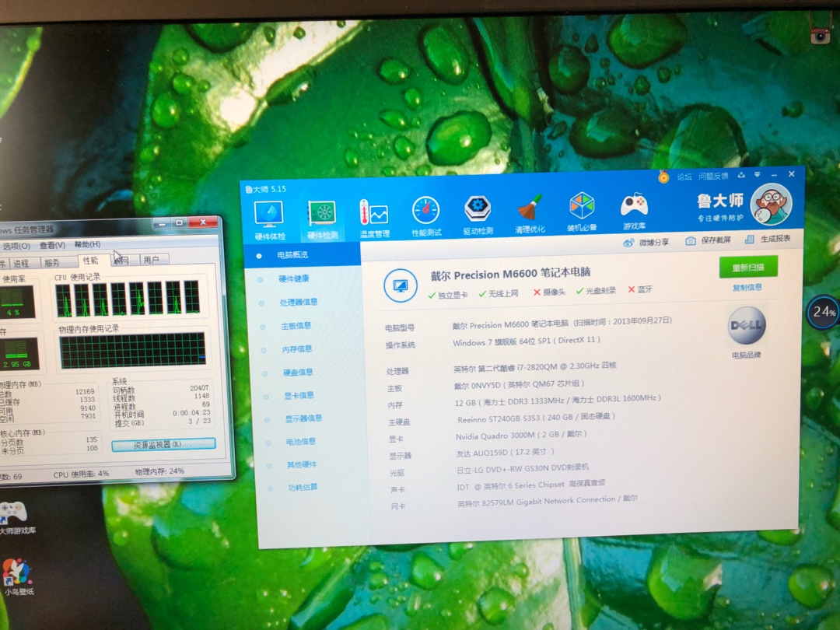Image resolution: width=840 pixels, height=630 pixels.
Task: Open the 驱动检测 driver detection icon
Action: [478, 215]
